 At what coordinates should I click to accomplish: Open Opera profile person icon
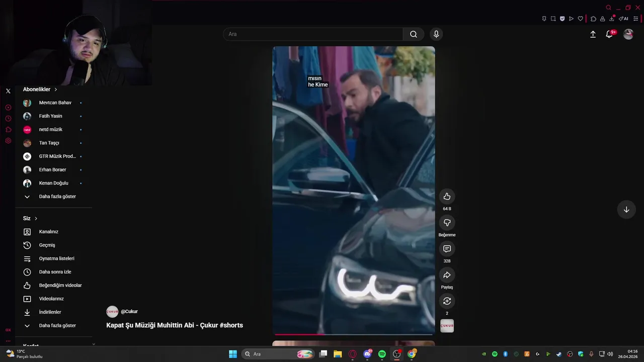[602, 19]
